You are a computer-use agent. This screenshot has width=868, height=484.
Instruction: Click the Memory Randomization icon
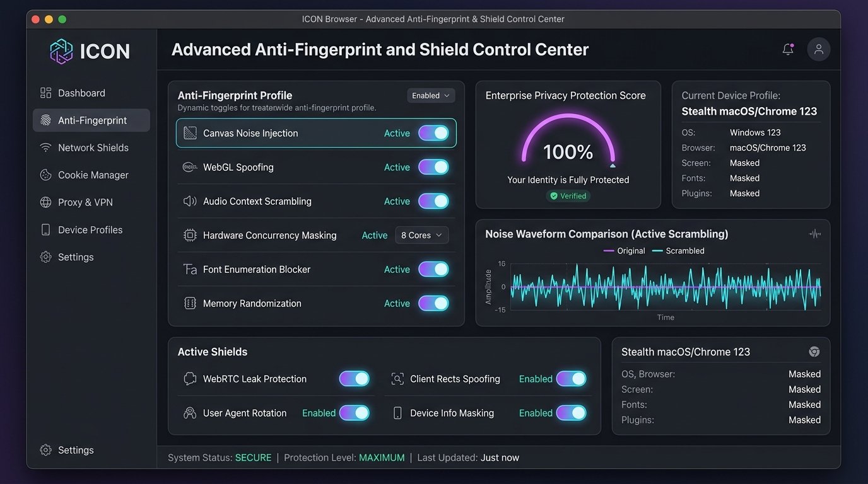click(190, 303)
